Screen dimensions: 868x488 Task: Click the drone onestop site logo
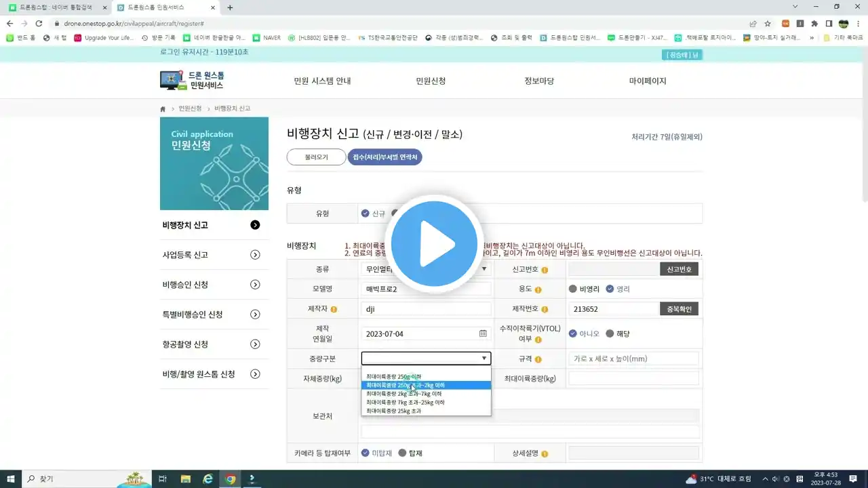[192, 80]
